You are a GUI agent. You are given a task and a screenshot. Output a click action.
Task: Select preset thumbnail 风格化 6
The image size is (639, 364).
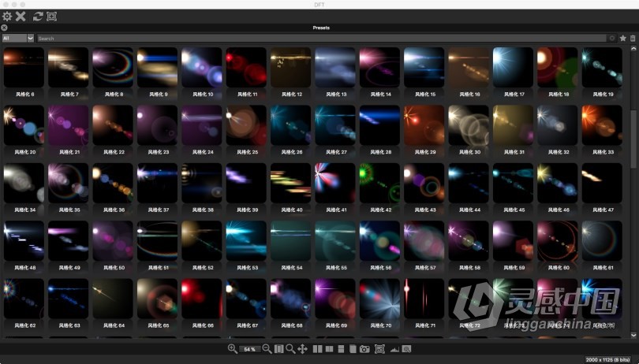24,67
